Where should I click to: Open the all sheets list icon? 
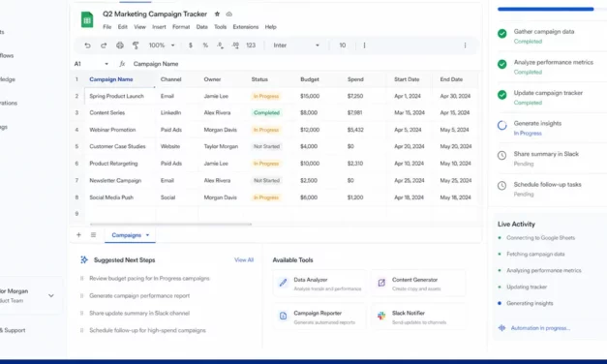point(93,234)
